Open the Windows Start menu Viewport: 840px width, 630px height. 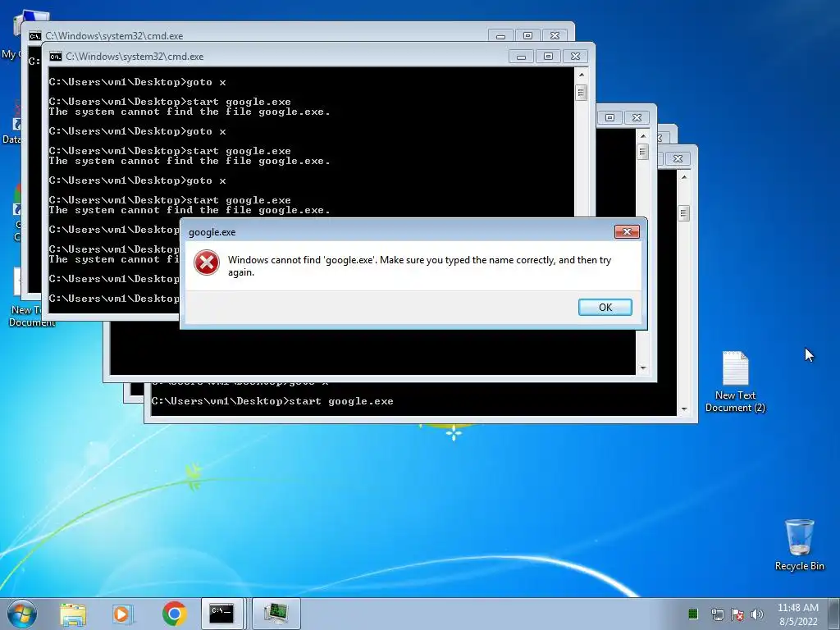pyautogui.click(x=22, y=614)
